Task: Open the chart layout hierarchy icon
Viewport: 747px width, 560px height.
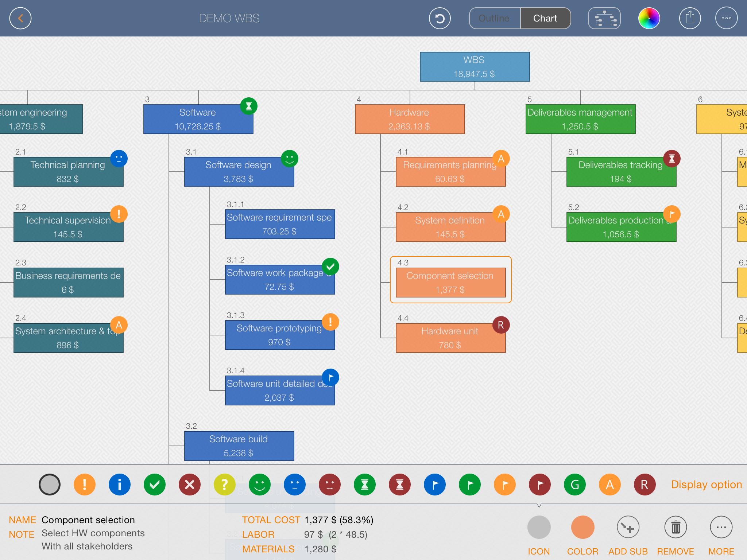Action: pyautogui.click(x=604, y=18)
